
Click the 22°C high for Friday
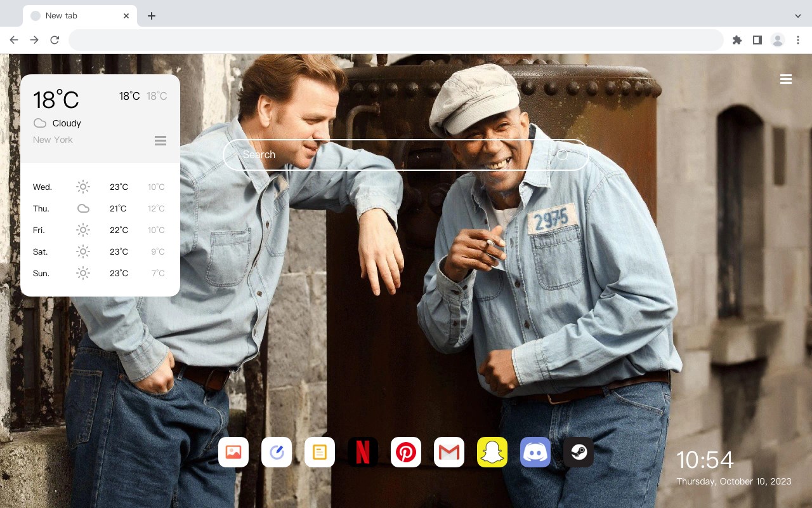click(119, 230)
